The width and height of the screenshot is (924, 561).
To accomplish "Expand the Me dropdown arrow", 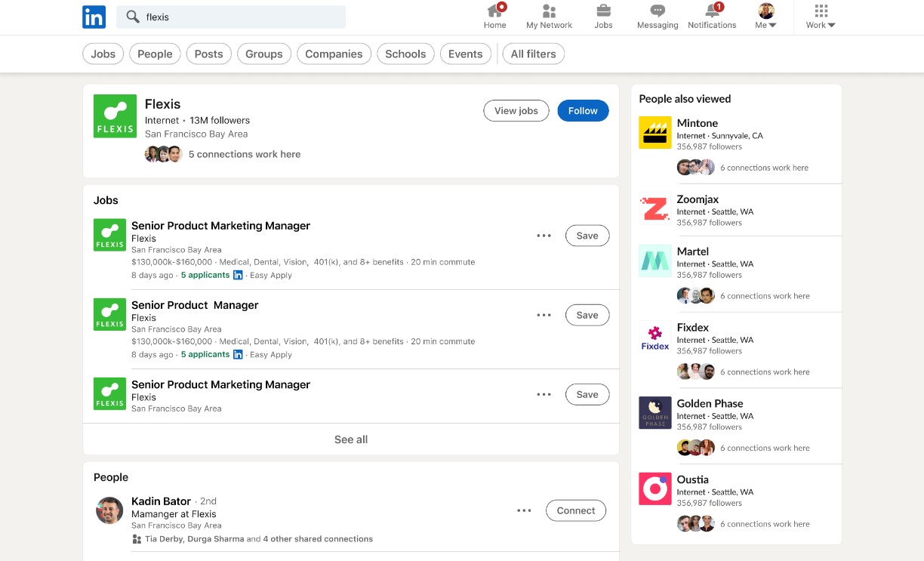I will click(x=772, y=25).
